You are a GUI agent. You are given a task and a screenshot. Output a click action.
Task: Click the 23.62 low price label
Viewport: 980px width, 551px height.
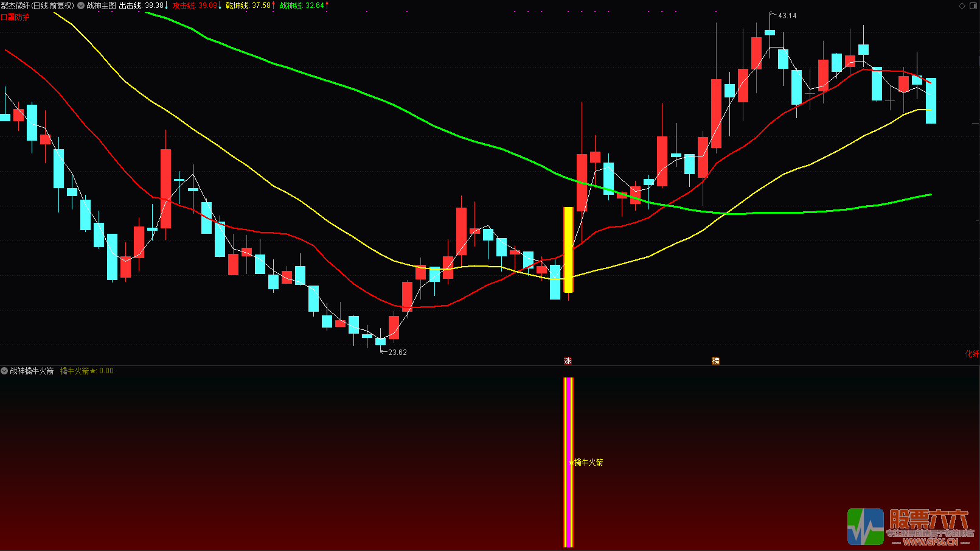(398, 353)
